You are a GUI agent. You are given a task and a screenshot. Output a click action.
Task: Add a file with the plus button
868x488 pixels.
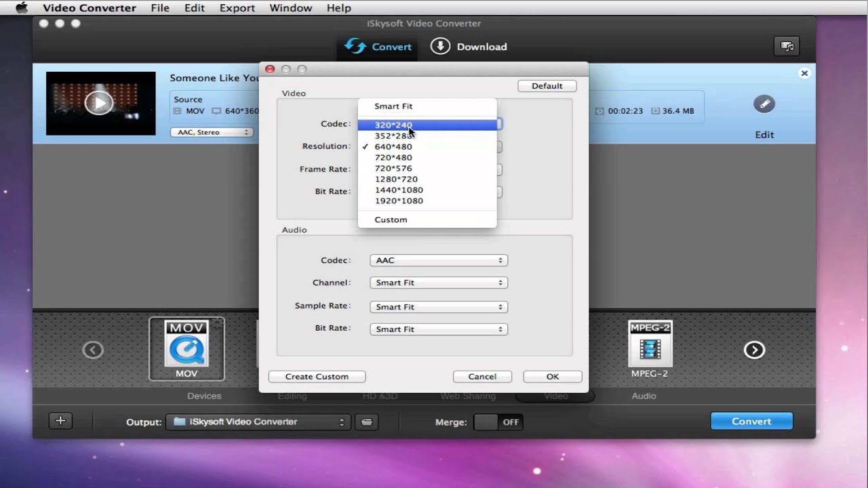60,421
